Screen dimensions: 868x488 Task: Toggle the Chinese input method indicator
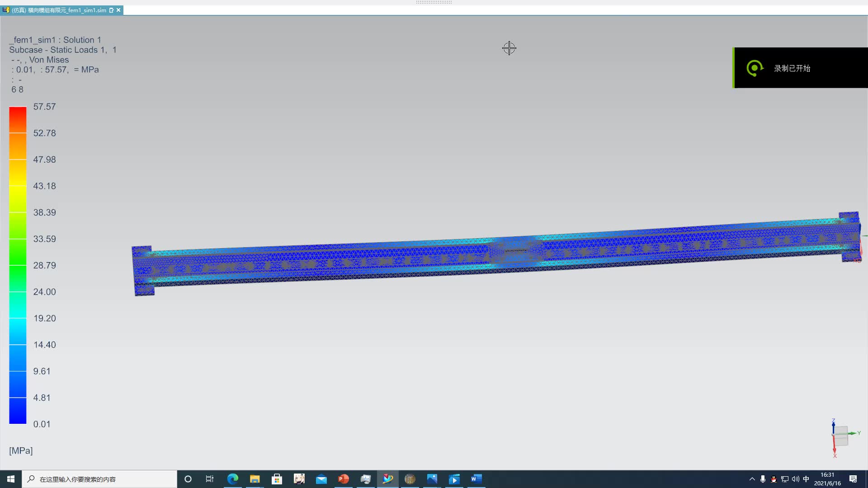[x=806, y=479]
